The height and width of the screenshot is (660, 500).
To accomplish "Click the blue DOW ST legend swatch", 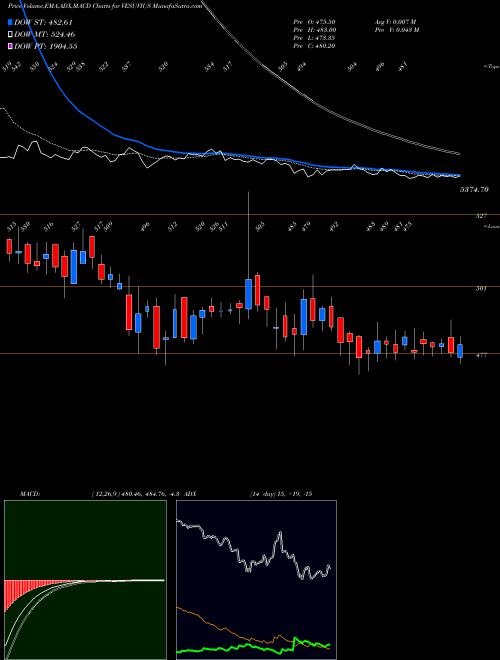I will pyautogui.click(x=11, y=22).
